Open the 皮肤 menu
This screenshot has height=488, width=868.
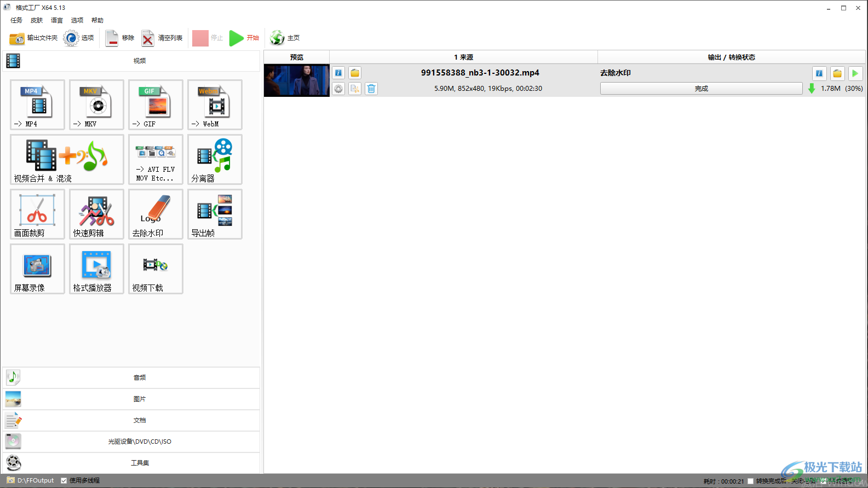point(37,20)
